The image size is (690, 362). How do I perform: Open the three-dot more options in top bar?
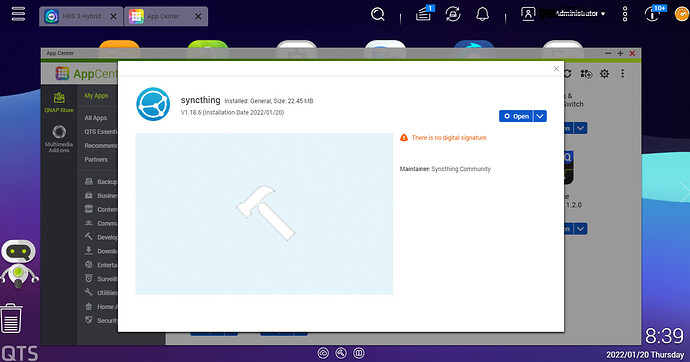tap(625, 14)
